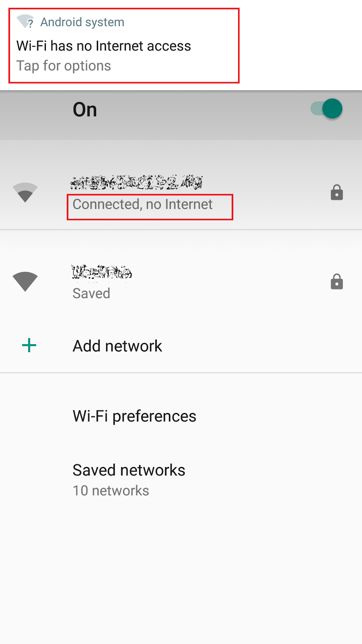Viewport: 362px width, 644px height.
Task: Tap the Wi-Fi question mark notification icon
Action: [25, 21]
